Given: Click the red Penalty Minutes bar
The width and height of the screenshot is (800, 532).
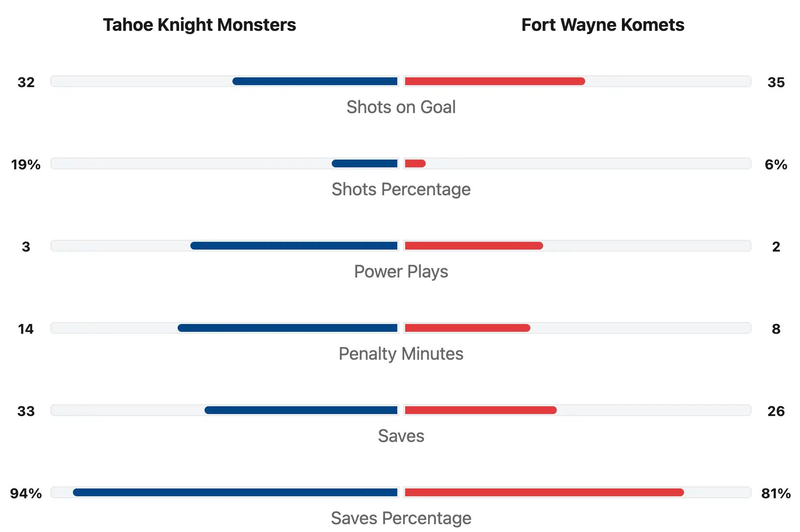Looking at the screenshot, I should (x=467, y=328).
